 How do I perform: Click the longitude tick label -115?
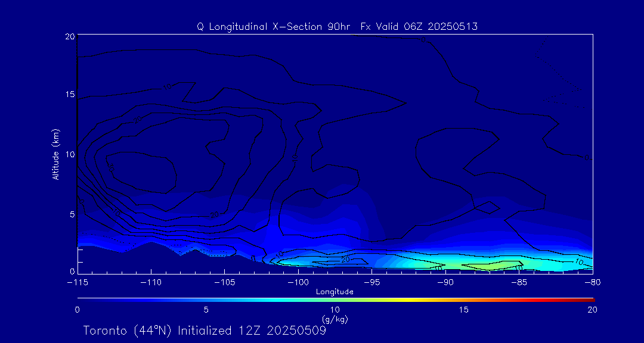coord(78,282)
